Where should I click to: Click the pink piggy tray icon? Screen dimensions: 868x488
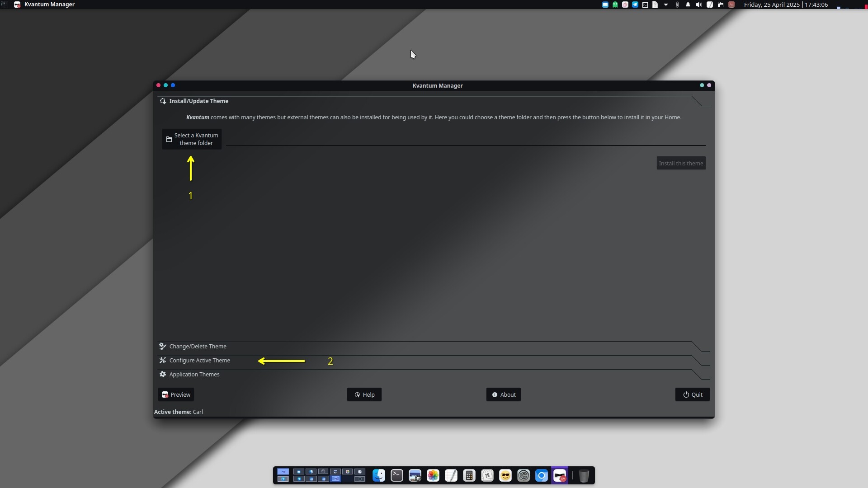[x=625, y=5]
